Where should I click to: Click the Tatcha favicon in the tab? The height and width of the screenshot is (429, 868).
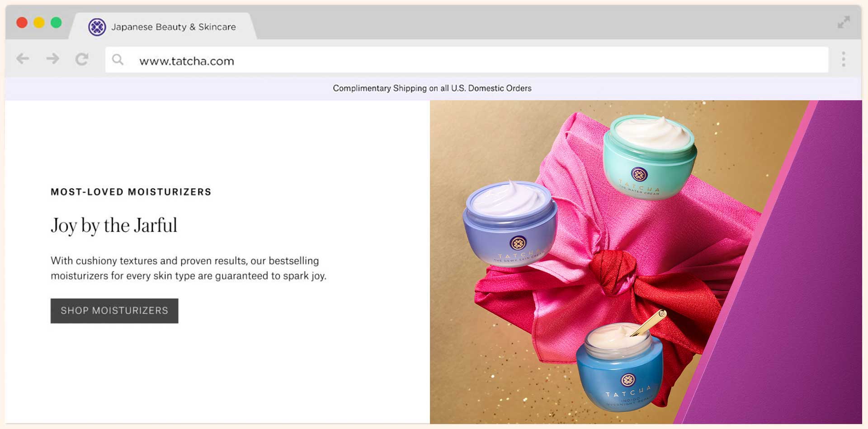(x=97, y=27)
